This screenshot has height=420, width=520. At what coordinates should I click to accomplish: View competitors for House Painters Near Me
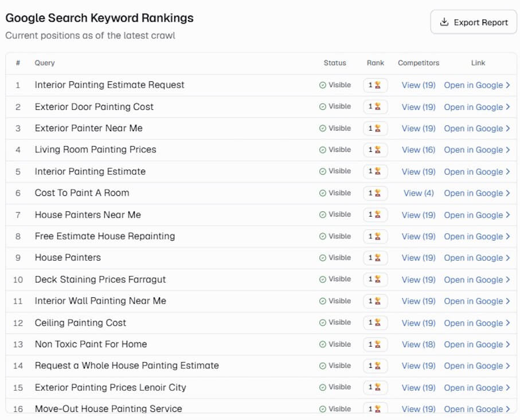[419, 215]
